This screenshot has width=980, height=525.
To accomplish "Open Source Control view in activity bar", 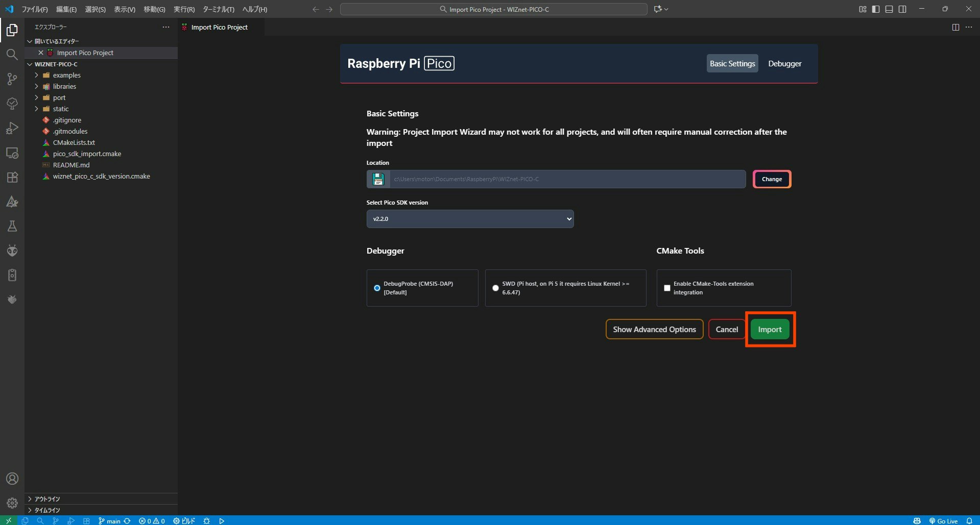I will point(12,79).
